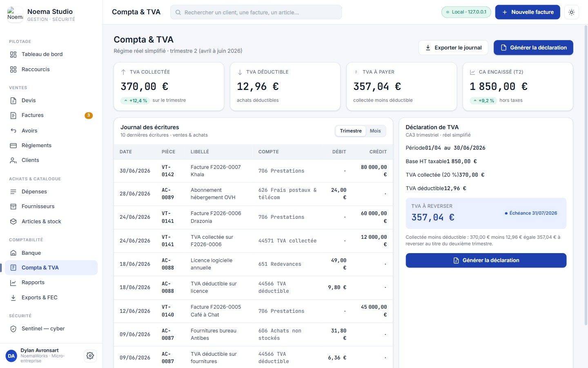Click TVA déductible sur fournitures row
Image resolution: width=588 pixels, height=368 pixels.
pos(253,358)
